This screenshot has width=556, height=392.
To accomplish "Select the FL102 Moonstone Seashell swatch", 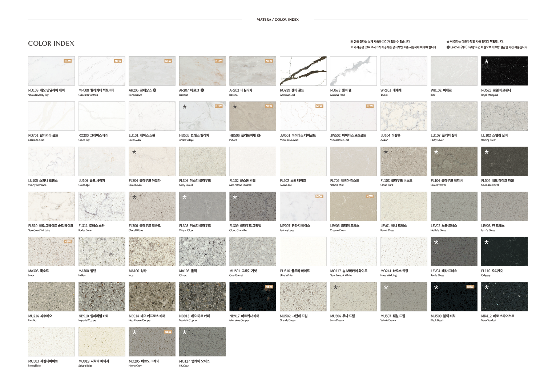I will pos(253,161).
